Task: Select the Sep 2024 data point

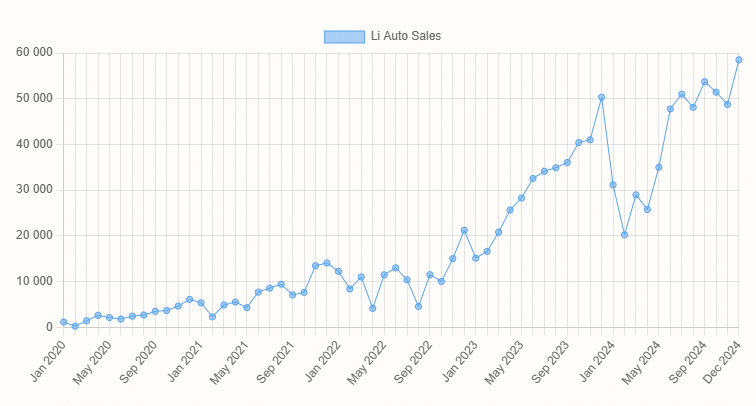Action: pyautogui.click(x=705, y=82)
